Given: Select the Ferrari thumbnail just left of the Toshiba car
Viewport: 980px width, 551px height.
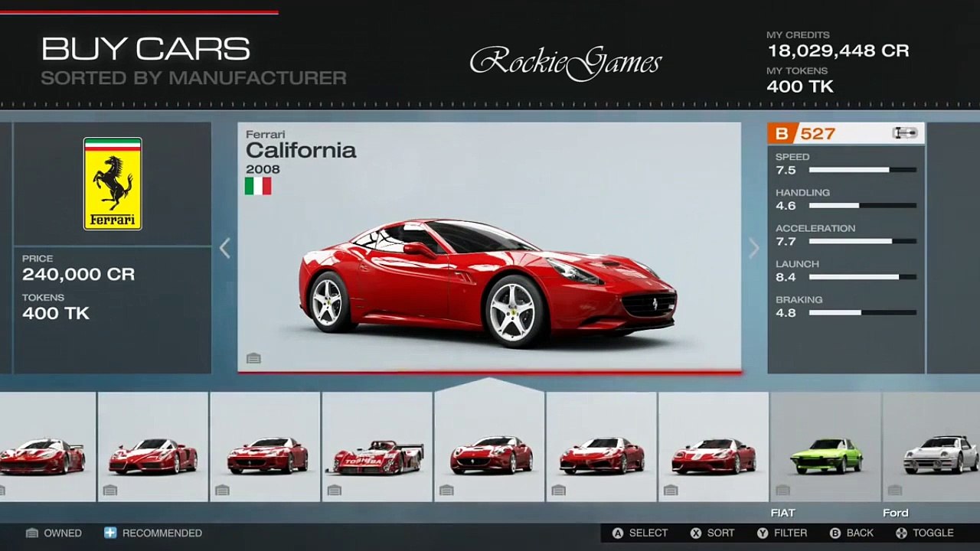Looking at the screenshot, I should click(265, 447).
